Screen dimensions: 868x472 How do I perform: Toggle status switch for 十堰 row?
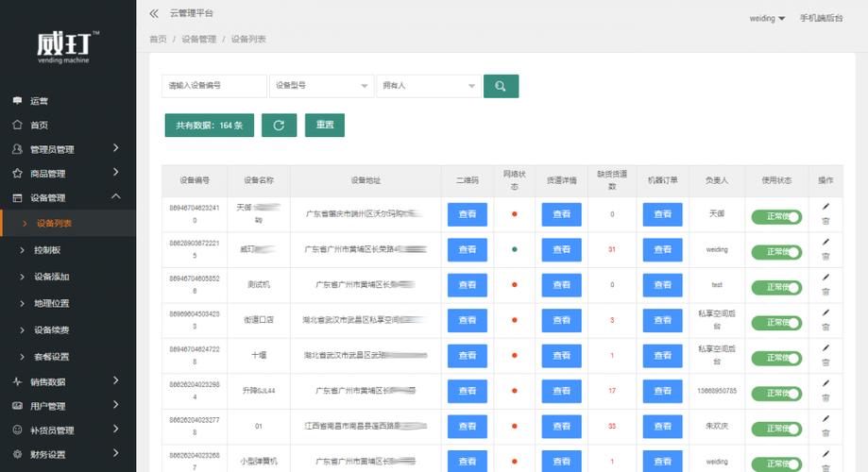coord(776,358)
